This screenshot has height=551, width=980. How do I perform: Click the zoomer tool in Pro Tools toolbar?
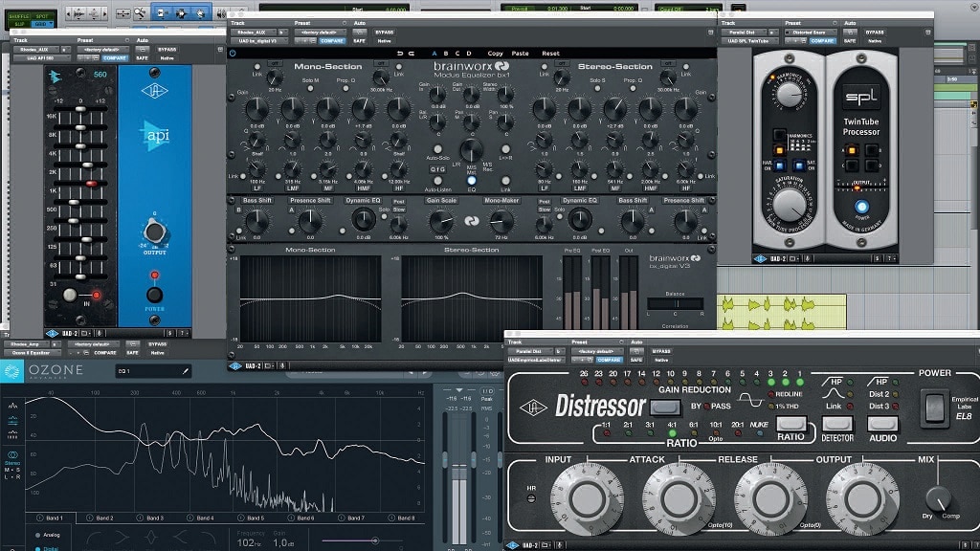tap(141, 13)
